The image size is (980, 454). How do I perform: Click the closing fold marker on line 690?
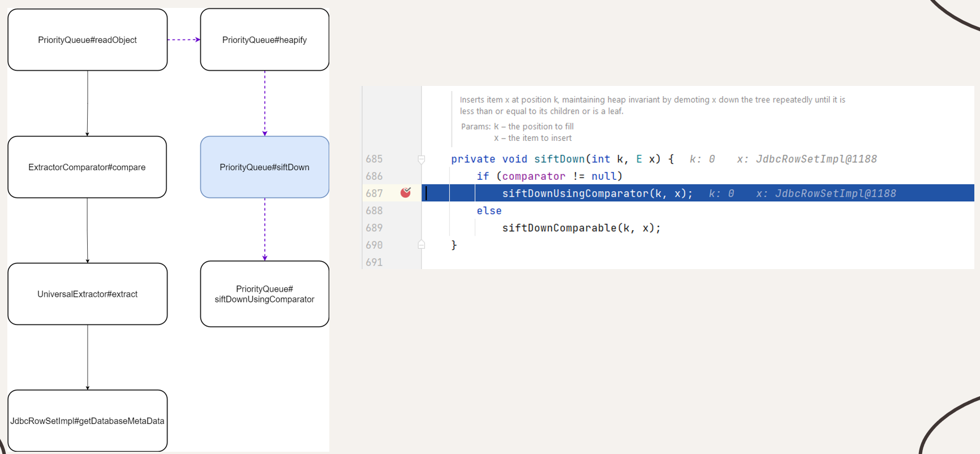click(422, 245)
